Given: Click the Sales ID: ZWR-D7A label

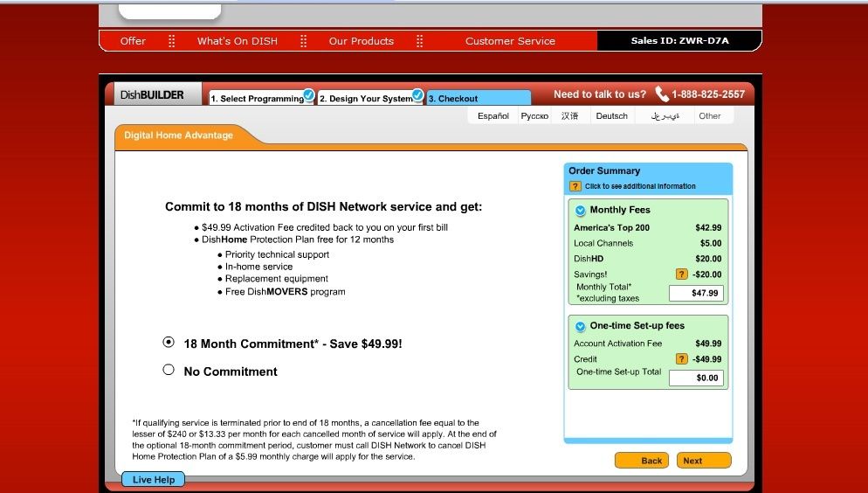Looking at the screenshot, I should click(679, 40).
